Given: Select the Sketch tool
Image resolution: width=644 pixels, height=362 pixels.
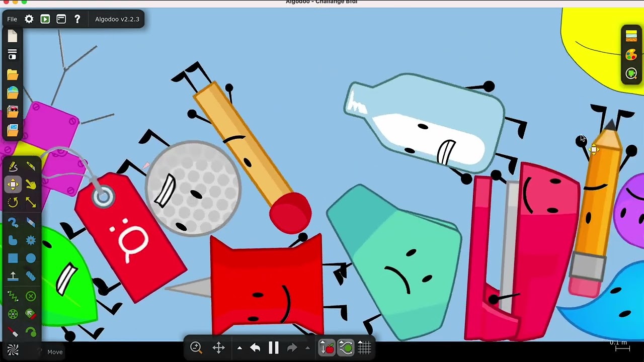Looking at the screenshot, I should (x=13, y=166).
